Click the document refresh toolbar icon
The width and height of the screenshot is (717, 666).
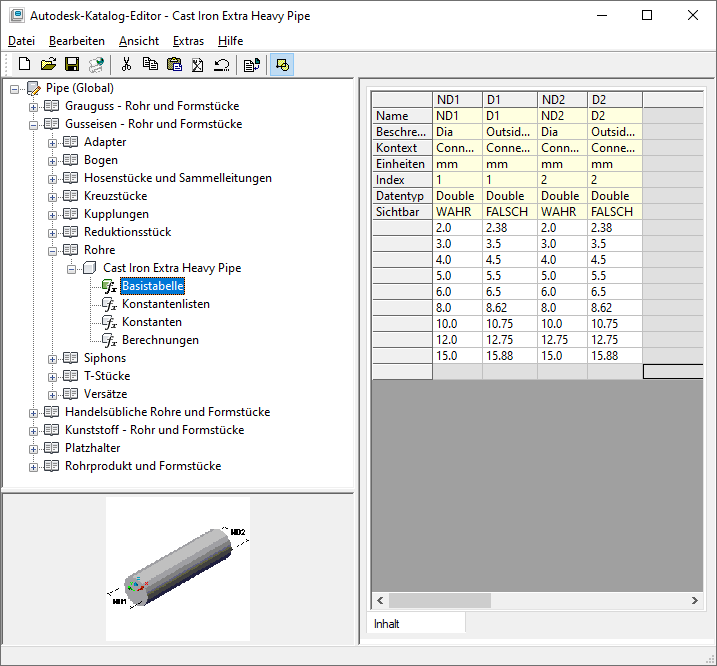pyautogui.click(x=251, y=64)
